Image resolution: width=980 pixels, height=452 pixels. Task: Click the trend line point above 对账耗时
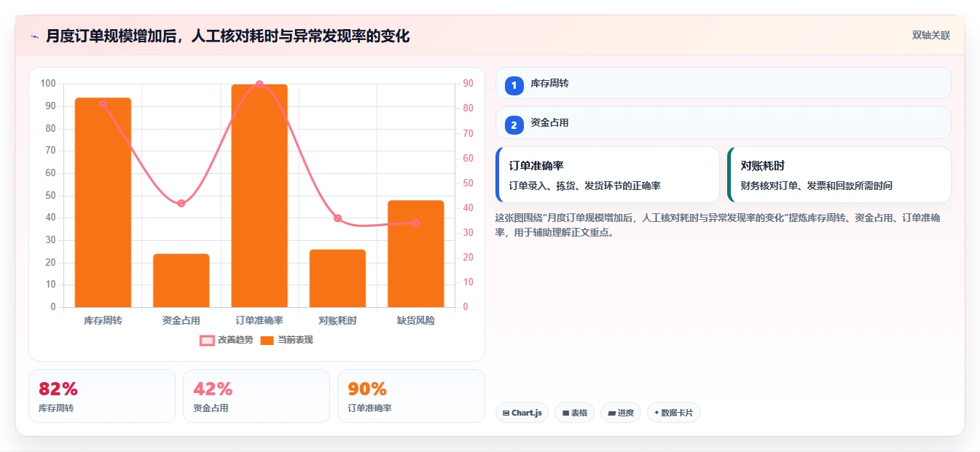coord(337,218)
